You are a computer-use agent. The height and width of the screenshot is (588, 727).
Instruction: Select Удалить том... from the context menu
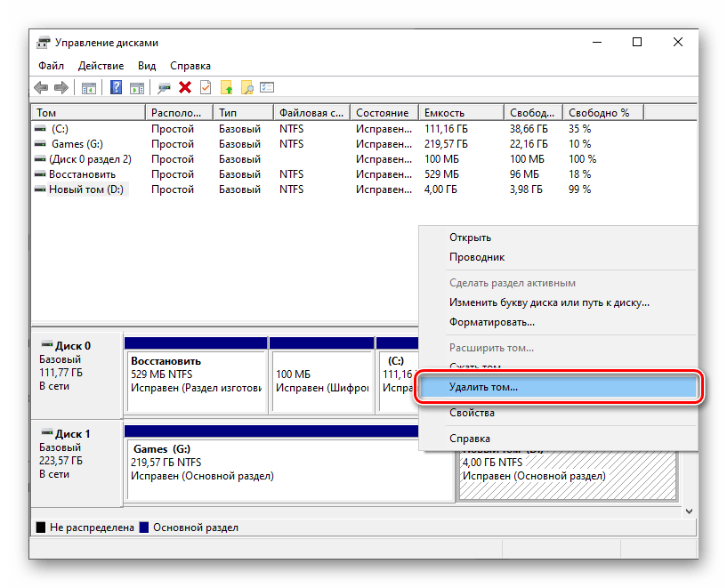coord(483,388)
